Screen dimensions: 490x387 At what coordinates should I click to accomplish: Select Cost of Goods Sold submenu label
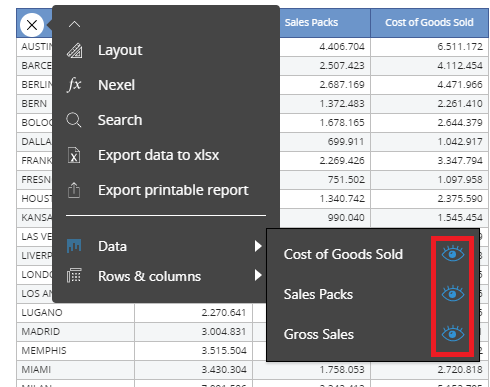point(343,254)
